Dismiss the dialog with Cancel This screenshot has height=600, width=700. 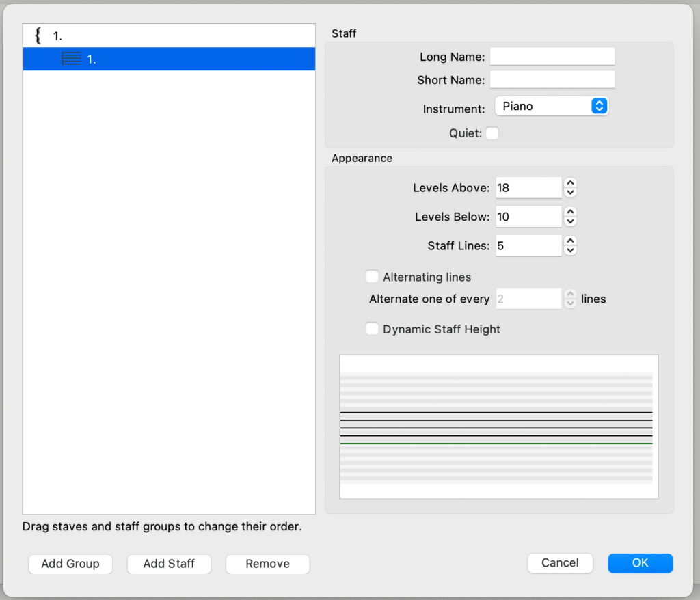point(560,563)
